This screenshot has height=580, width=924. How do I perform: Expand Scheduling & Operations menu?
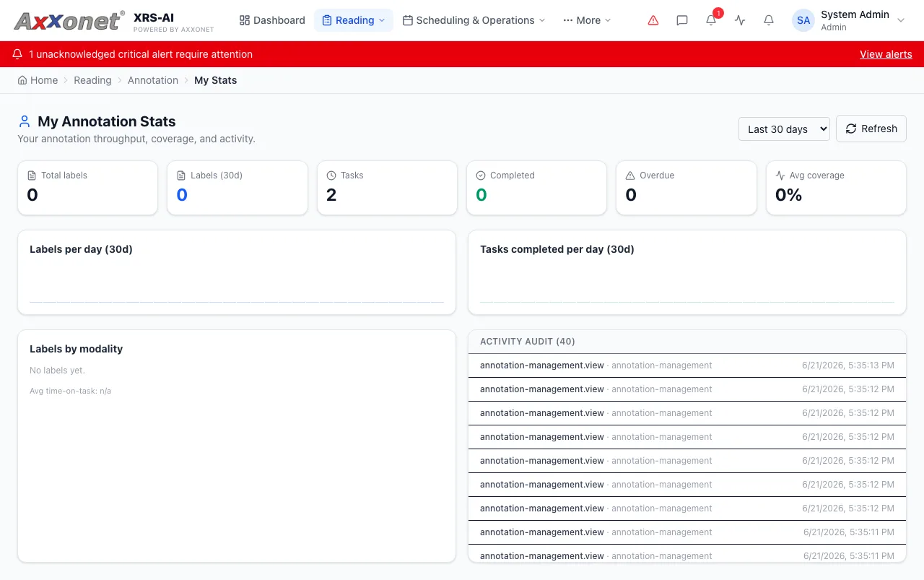point(474,20)
